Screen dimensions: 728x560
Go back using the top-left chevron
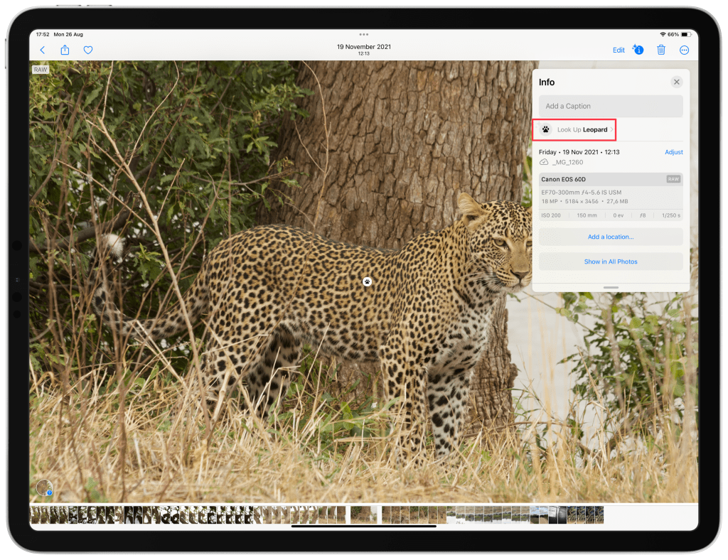point(43,50)
